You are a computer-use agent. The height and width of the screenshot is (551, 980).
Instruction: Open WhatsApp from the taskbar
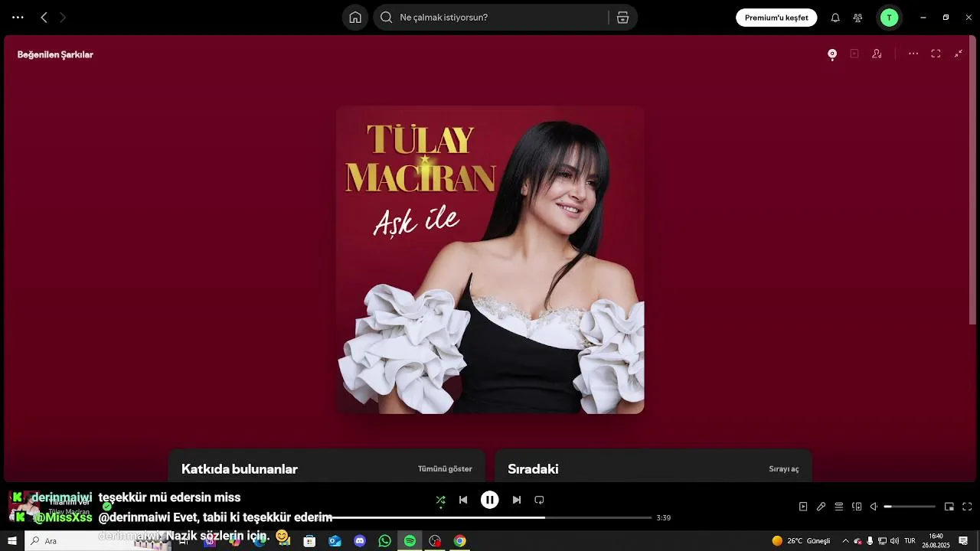385,541
